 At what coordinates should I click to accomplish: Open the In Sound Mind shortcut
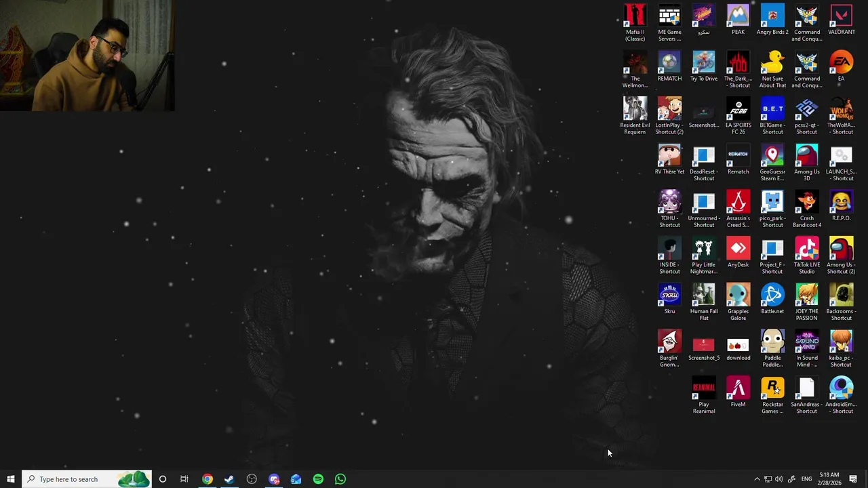pyautogui.click(x=806, y=348)
